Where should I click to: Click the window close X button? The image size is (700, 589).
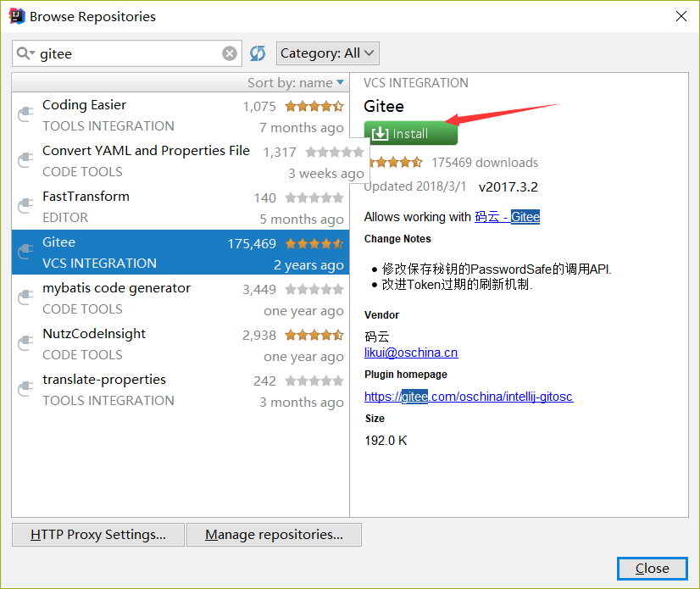click(681, 16)
